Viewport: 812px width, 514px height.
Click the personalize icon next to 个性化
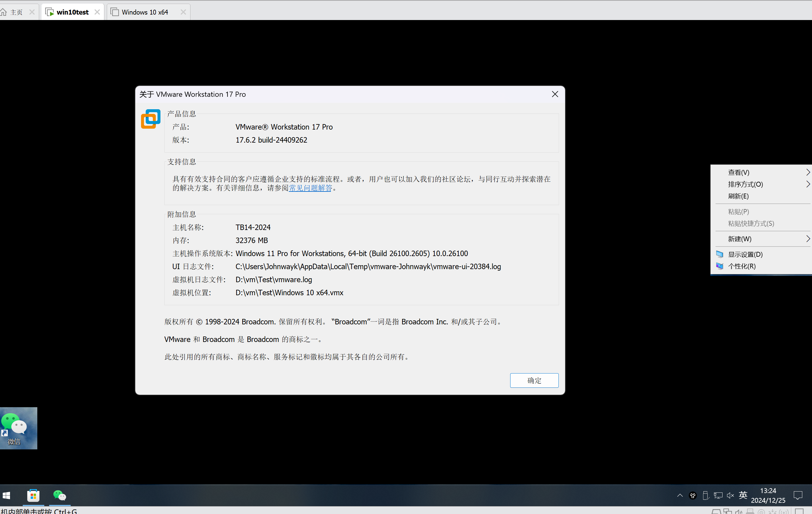tap(719, 266)
